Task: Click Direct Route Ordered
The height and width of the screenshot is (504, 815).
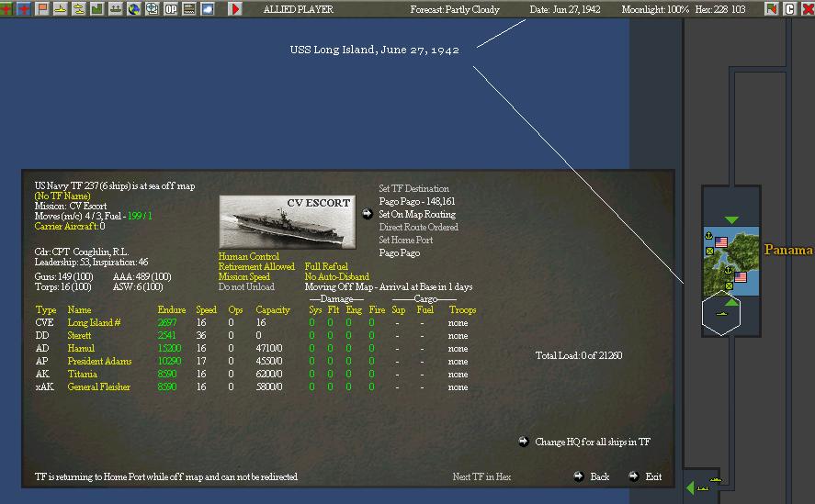Action: pyautogui.click(x=418, y=227)
